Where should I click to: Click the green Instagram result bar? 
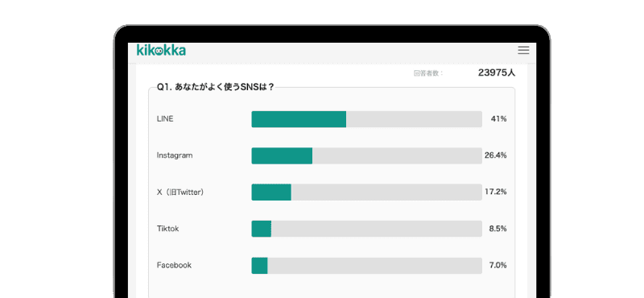click(x=283, y=155)
